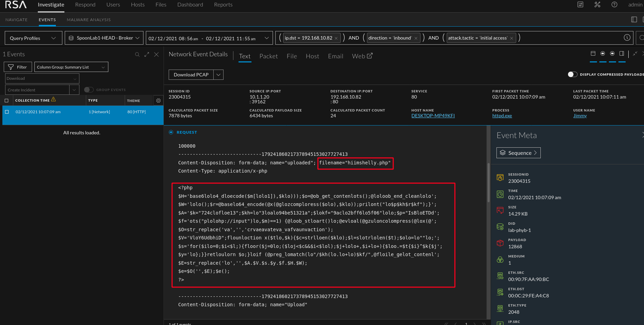Expand the events list with the expand arrows icon
The width and height of the screenshot is (644, 325).
[x=147, y=54]
